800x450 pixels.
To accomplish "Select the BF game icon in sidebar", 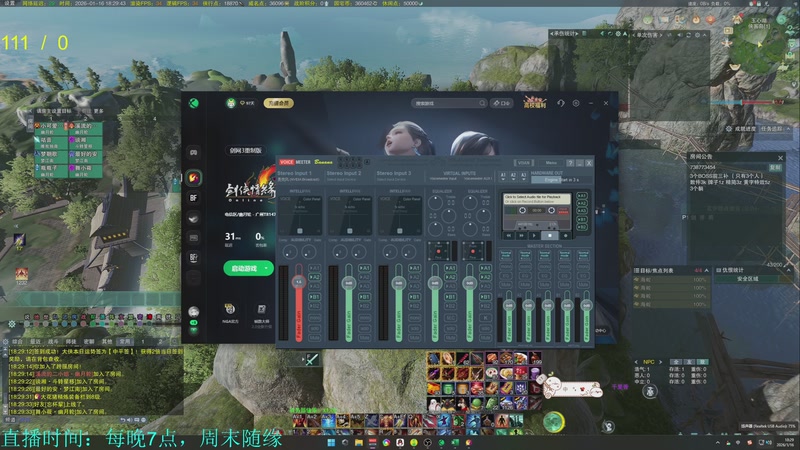I will point(194,198).
